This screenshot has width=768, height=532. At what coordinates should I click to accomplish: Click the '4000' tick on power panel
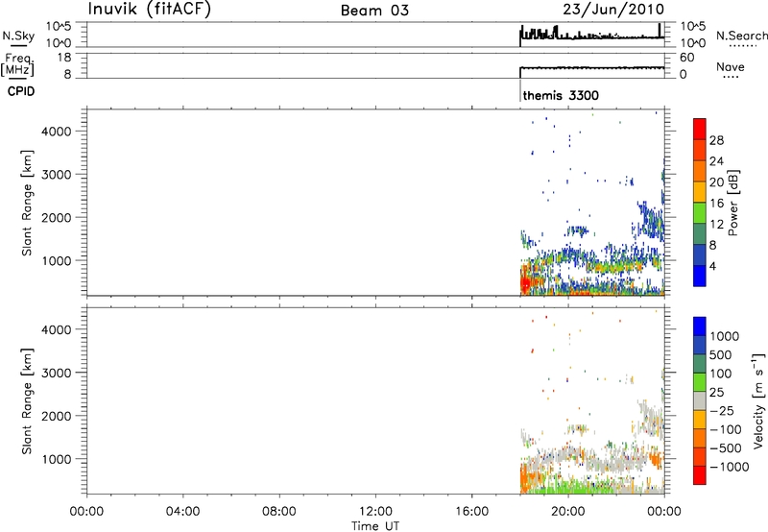coord(57,132)
